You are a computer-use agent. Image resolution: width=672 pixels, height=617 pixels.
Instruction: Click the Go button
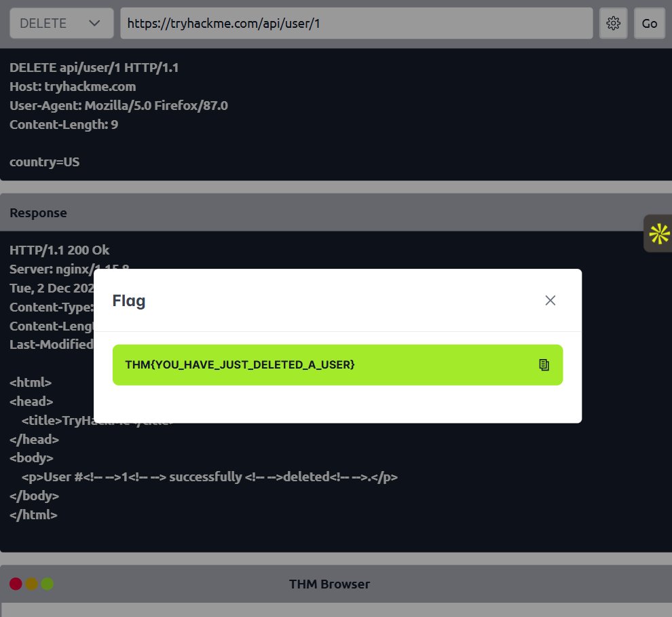pos(650,23)
